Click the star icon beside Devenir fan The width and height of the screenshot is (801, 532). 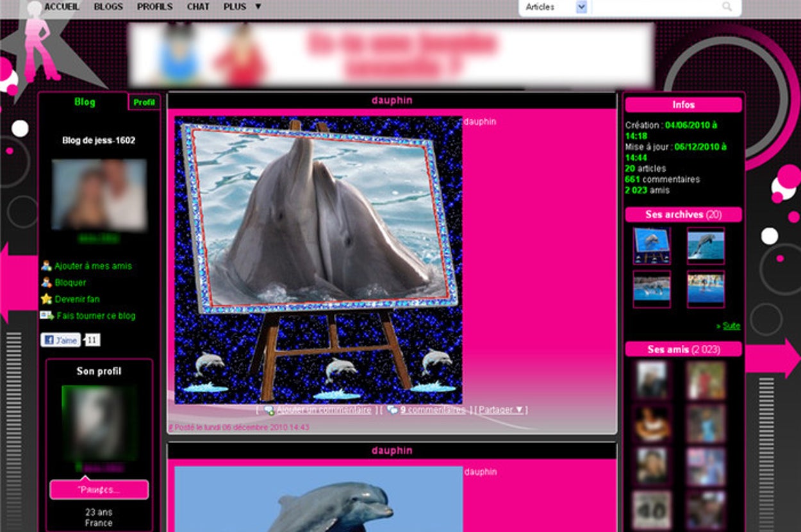coord(46,299)
